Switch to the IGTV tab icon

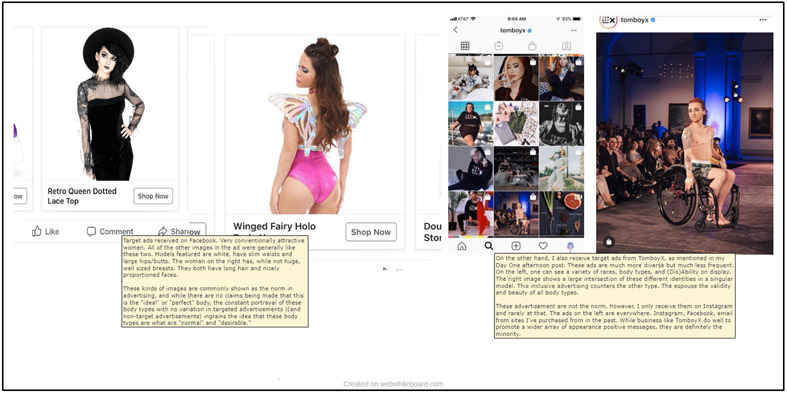[499, 46]
